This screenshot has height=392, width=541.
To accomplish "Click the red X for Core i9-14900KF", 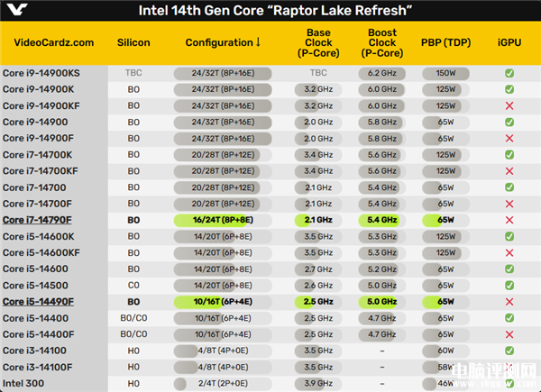I will 509,105.
